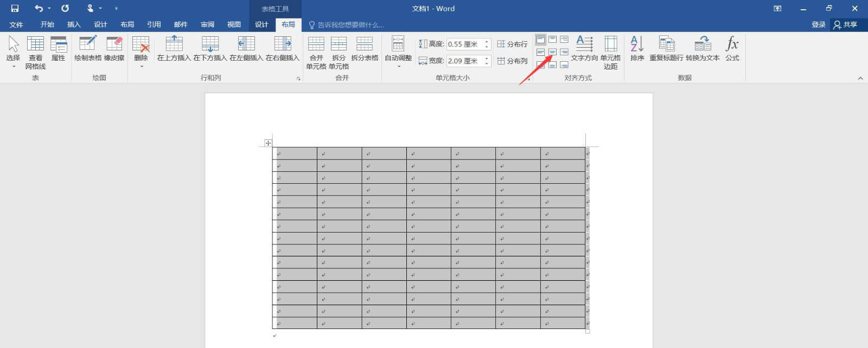Click the Undo arrow icon

click(x=39, y=8)
